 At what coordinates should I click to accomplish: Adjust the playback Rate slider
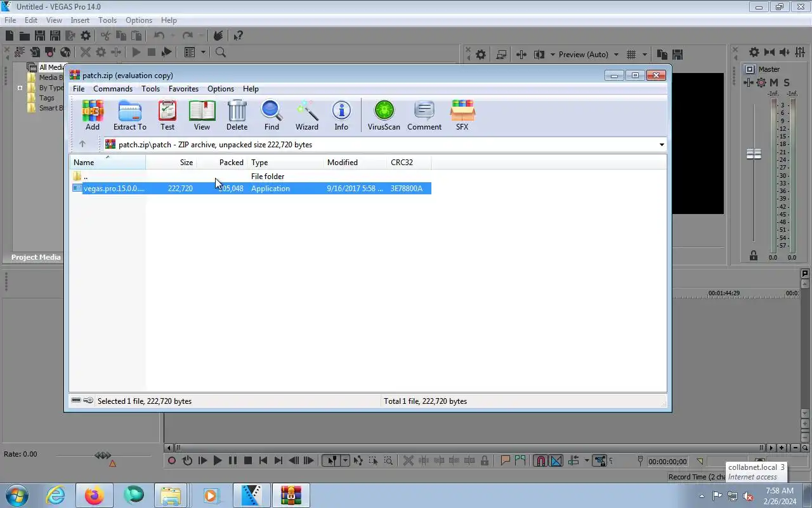click(103, 455)
